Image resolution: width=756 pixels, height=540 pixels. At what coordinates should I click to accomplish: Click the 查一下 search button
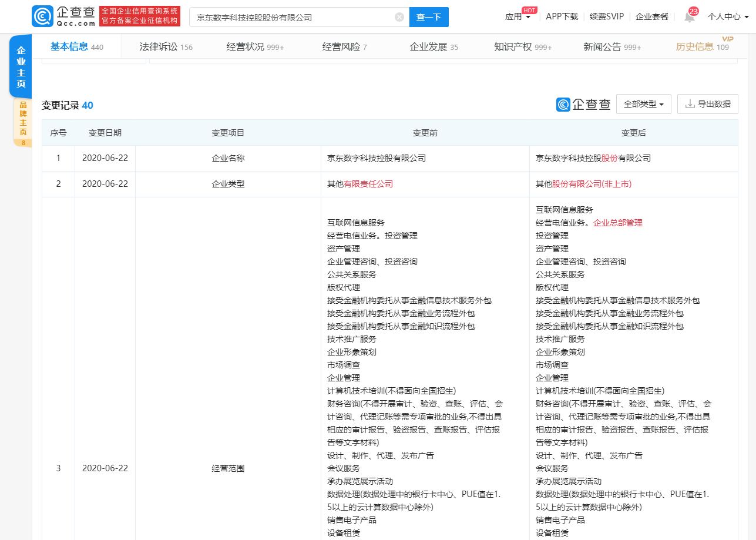click(429, 18)
